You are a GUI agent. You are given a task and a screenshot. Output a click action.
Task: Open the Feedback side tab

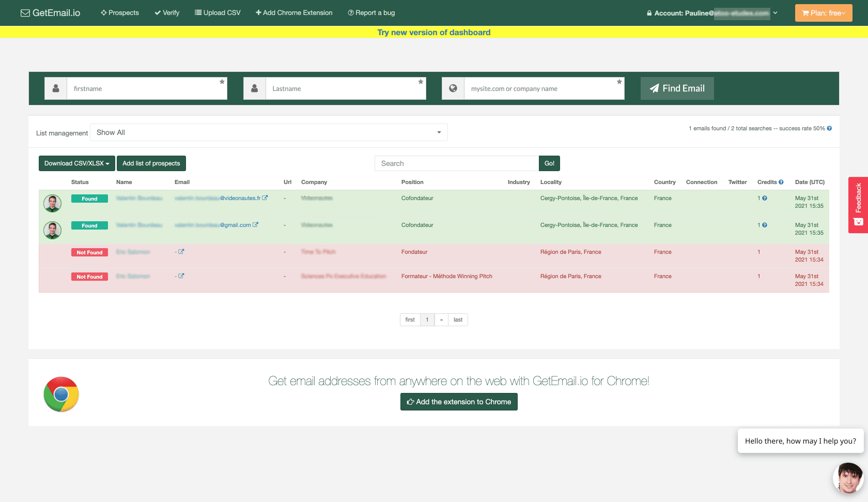(x=858, y=205)
